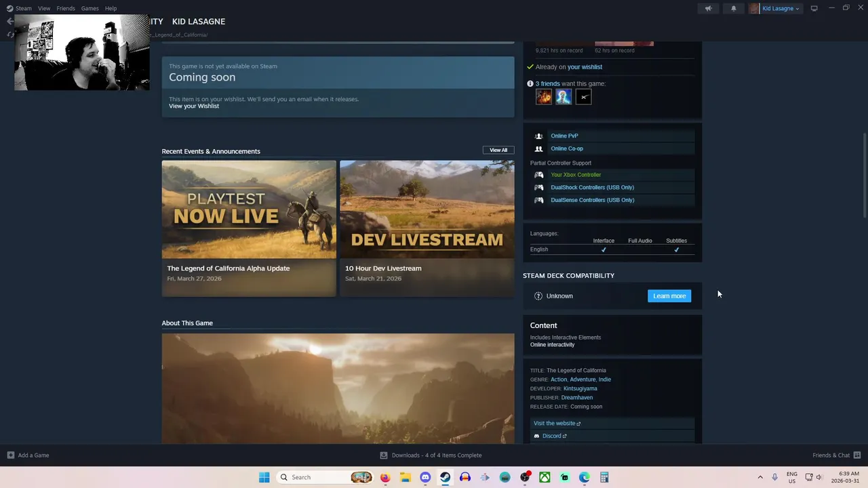Click the Big Picture mode monitor icon

[x=814, y=8]
